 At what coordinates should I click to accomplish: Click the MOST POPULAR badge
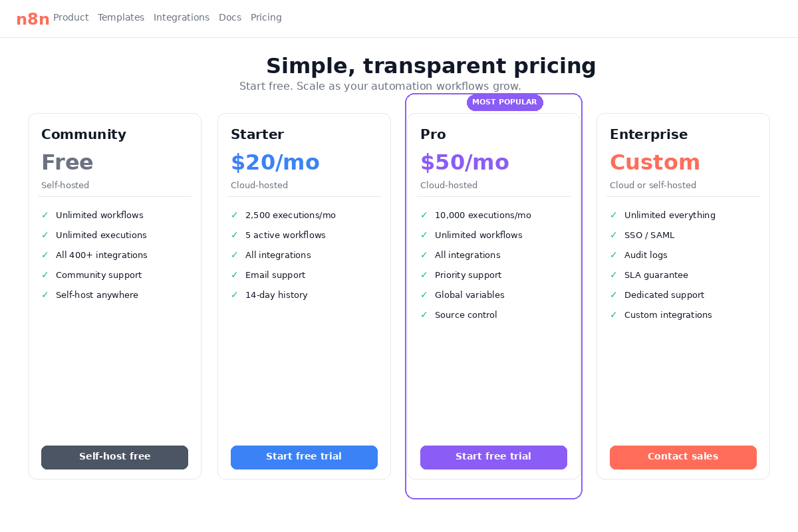(505, 102)
